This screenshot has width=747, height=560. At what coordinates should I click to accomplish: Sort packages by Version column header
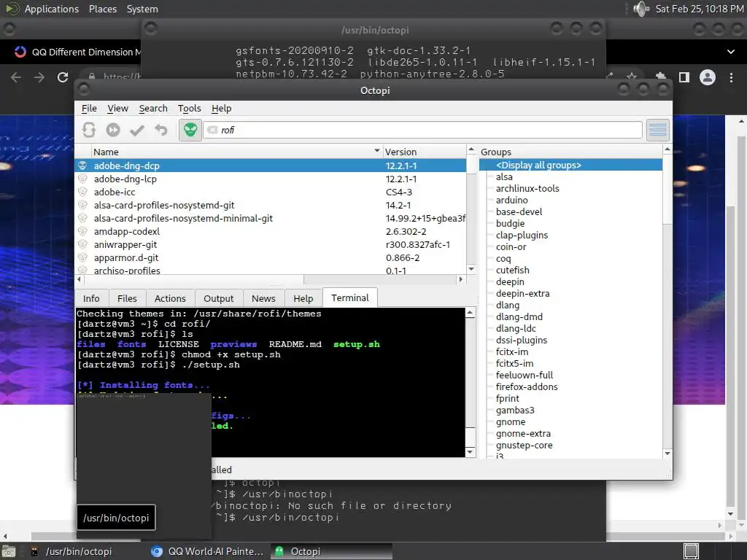[424, 152]
